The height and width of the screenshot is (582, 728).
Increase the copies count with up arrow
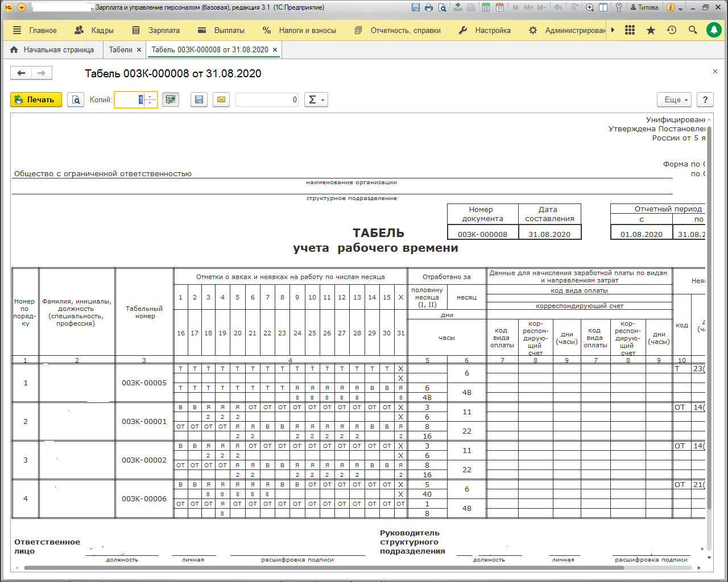pos(150,97)
